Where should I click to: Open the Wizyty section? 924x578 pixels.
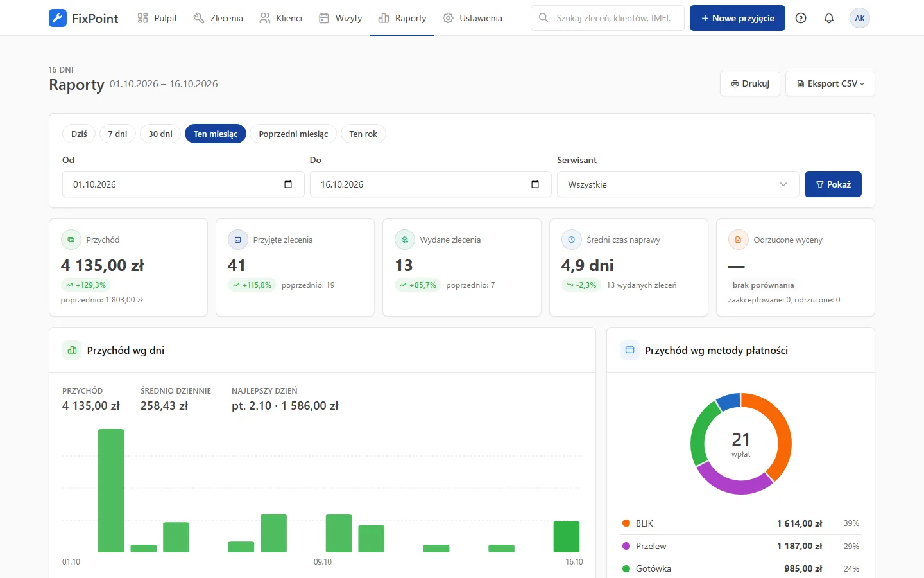[340, 18]
